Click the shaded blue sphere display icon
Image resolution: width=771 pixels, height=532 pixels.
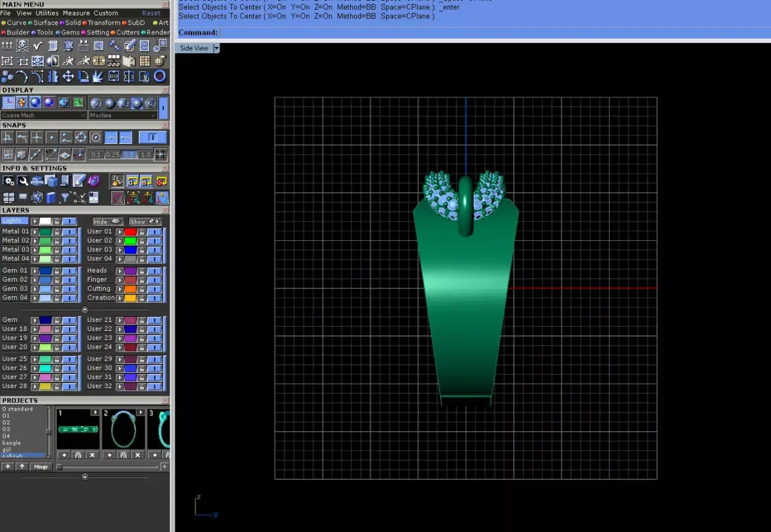coord(35,102)
